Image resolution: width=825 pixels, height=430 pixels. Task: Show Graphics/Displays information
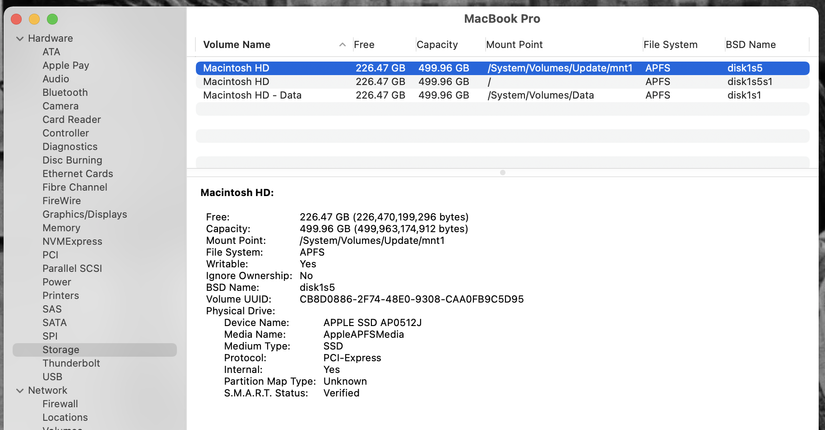[85, 214]
